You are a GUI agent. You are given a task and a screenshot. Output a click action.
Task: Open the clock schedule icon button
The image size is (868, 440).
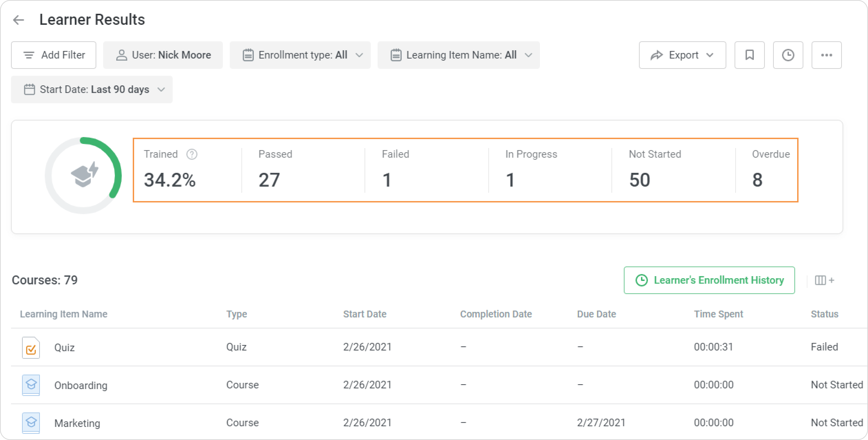pyautogui.click(x=788, y=55)
